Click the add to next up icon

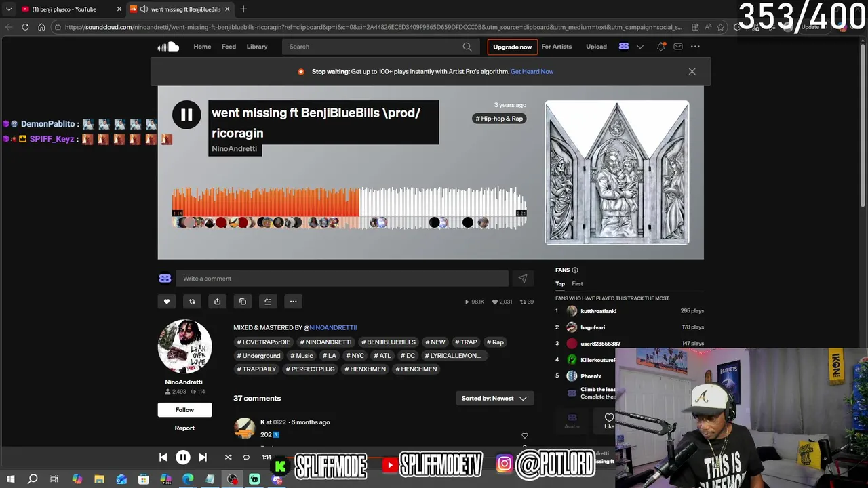[268, 302]
